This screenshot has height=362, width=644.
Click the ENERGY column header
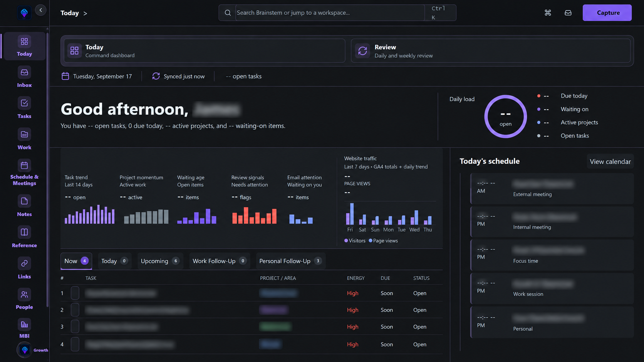[x=356, y=278]
